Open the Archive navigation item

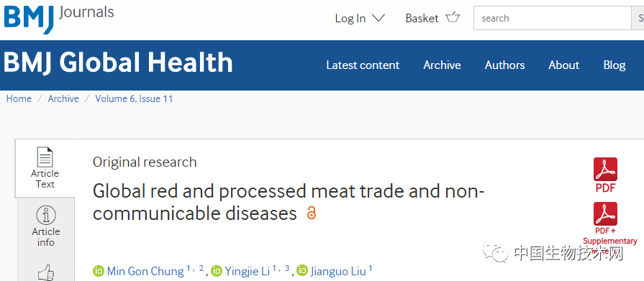442,65
